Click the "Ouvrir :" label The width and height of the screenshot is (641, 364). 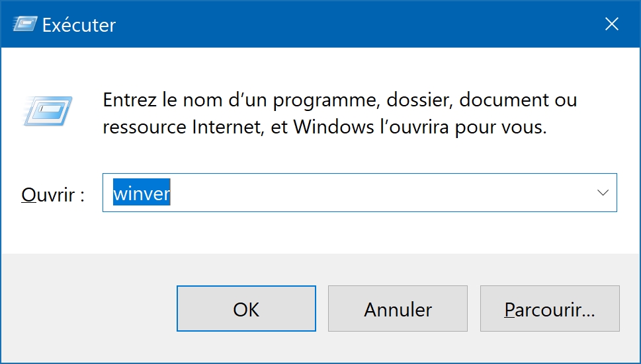click(53, 194)
